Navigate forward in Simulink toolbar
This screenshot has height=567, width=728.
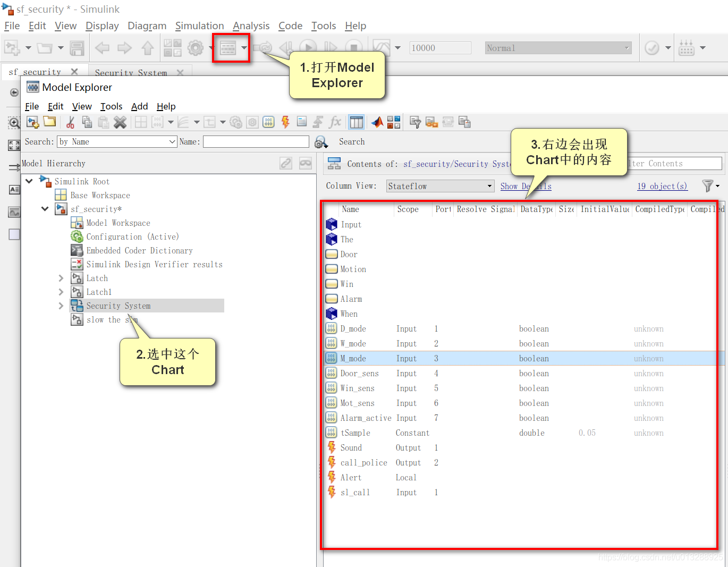pyautogui.click(x=124, y=48)
